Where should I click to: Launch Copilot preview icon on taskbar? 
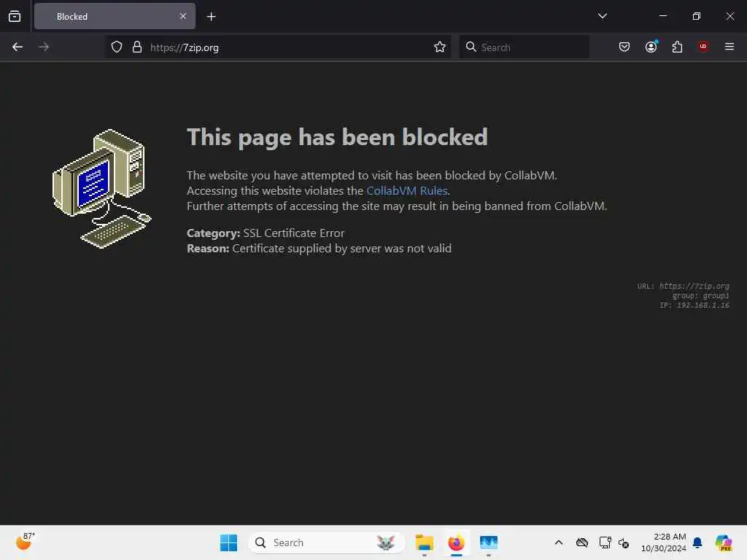[x=723, y=542]
